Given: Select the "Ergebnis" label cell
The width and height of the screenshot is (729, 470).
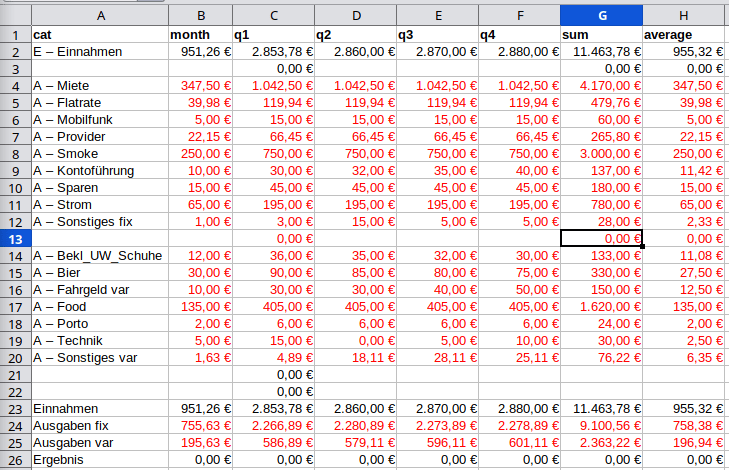Looking at the screenshot, I should [99, 459].
